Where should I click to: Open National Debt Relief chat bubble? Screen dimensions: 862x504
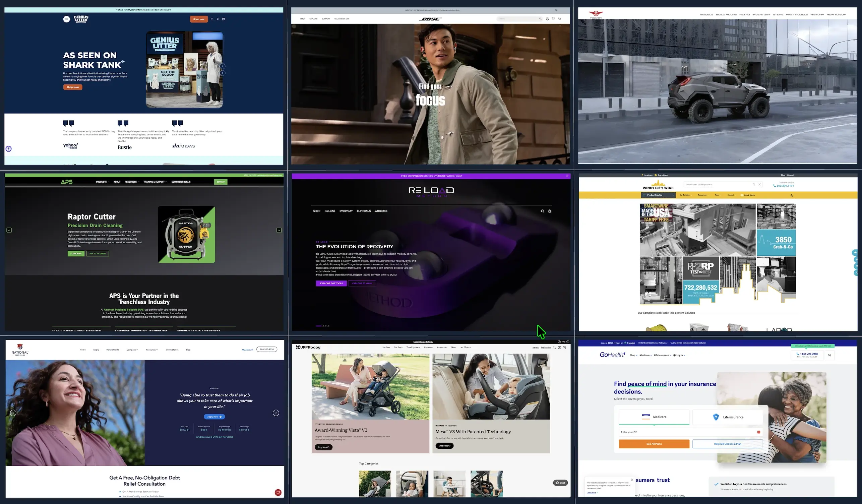[278, 492]
